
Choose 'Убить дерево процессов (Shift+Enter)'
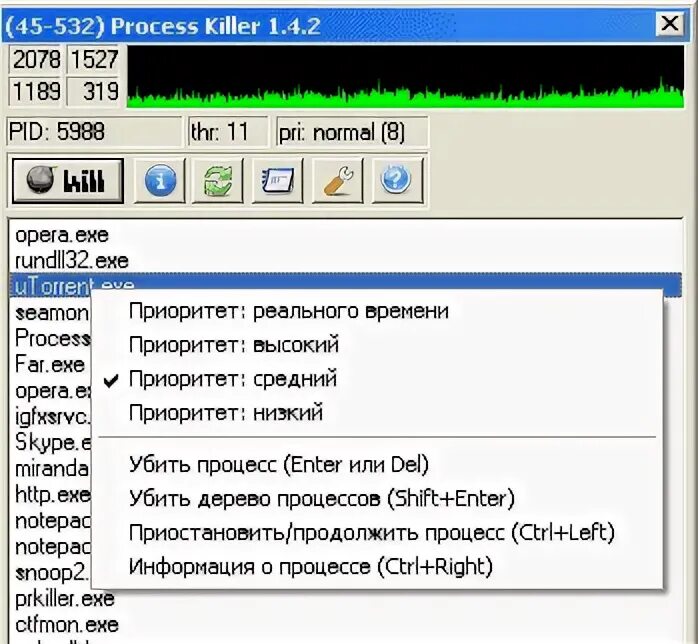click(377, 498)
